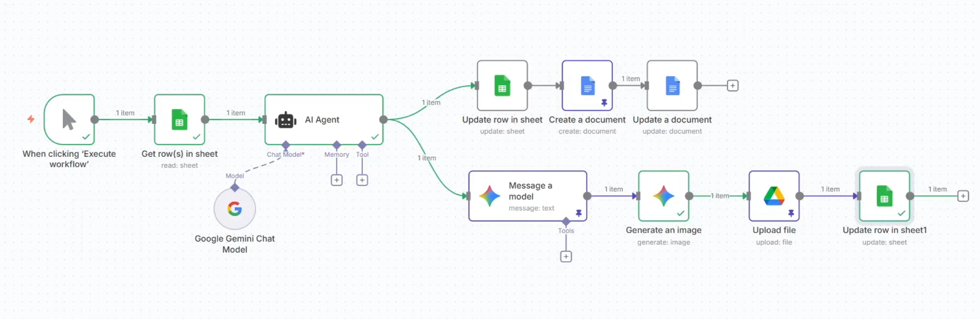980x319 pixels.
Task: Open the Message a model Gemini node
Action: click(528, 196)
